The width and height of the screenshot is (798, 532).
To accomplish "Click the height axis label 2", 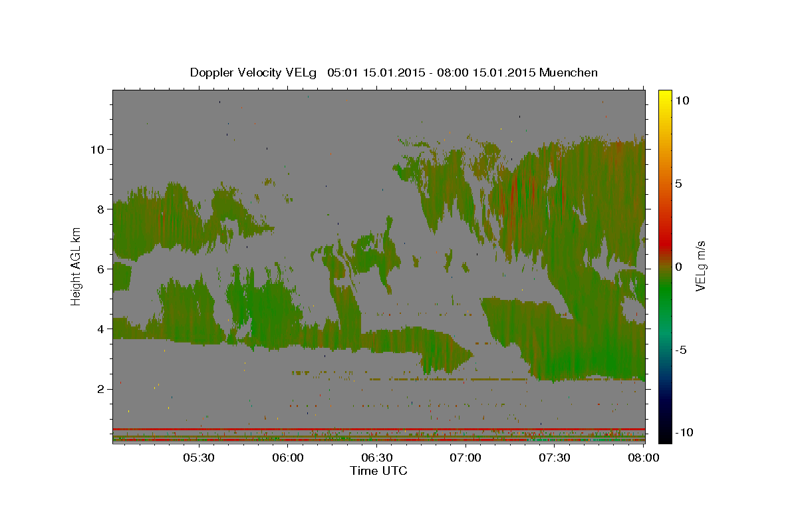I will tap(101, 388).
